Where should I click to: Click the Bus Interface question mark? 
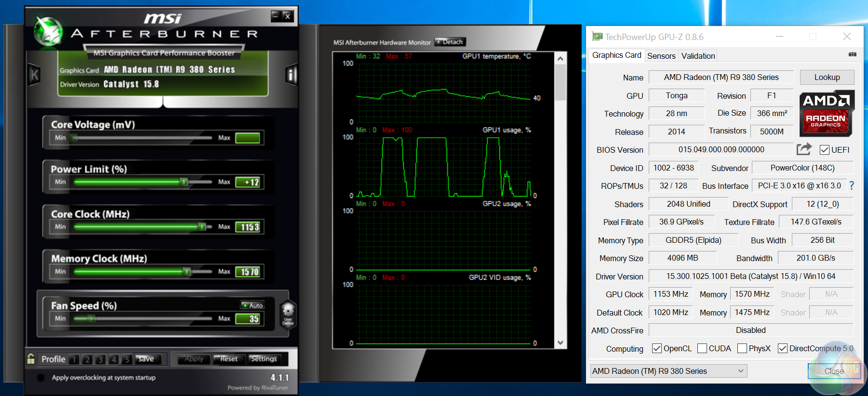pyautogui.click(x=852, y=185)
